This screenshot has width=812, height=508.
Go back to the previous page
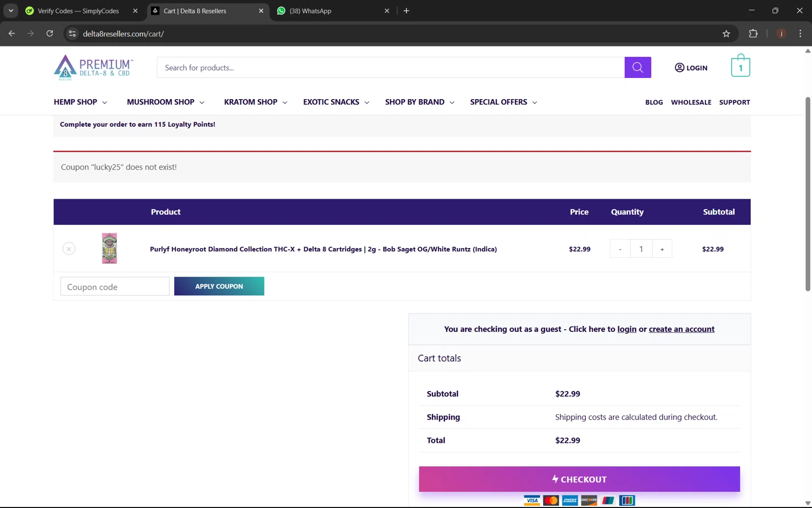click(x=12, y=34)
